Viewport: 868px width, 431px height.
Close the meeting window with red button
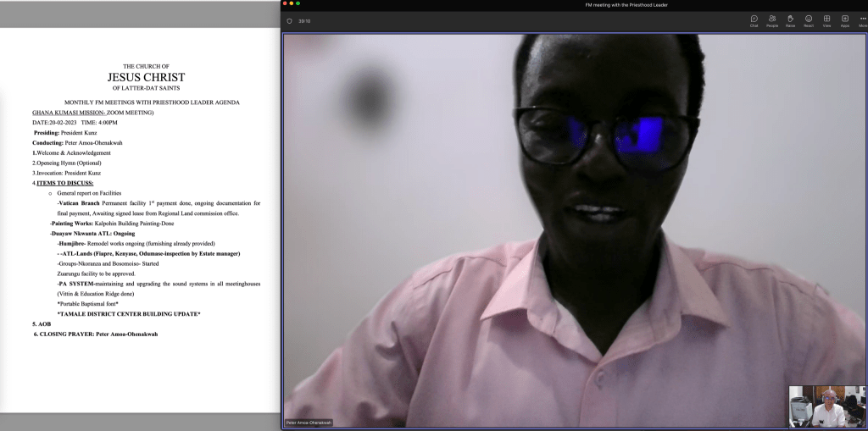click(x=287, y=4)
